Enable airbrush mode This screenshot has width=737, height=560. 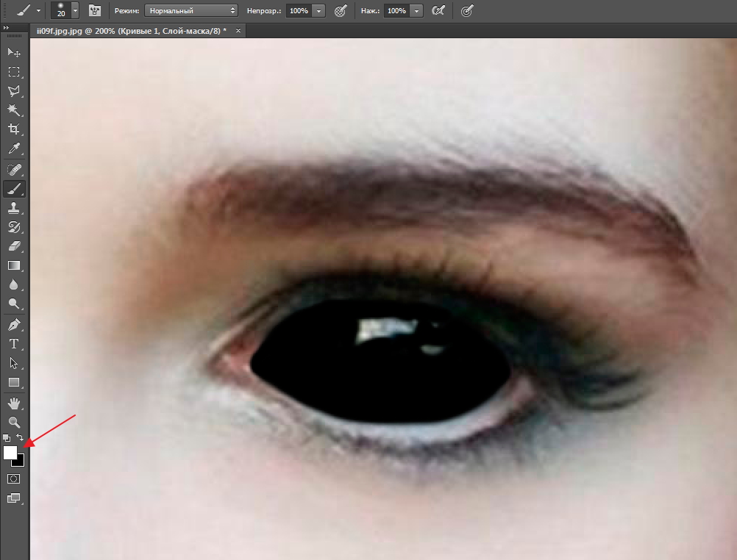pyautogui.click(x=438, y=10)
